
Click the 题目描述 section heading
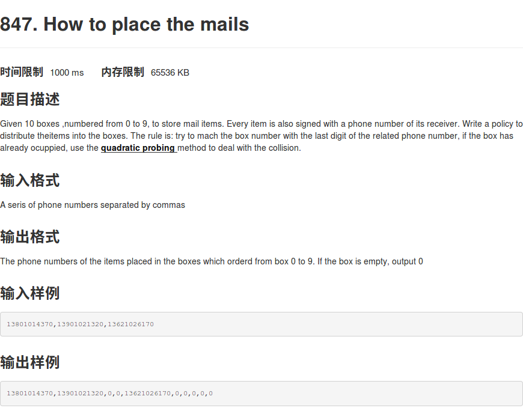tap(30, 99)
